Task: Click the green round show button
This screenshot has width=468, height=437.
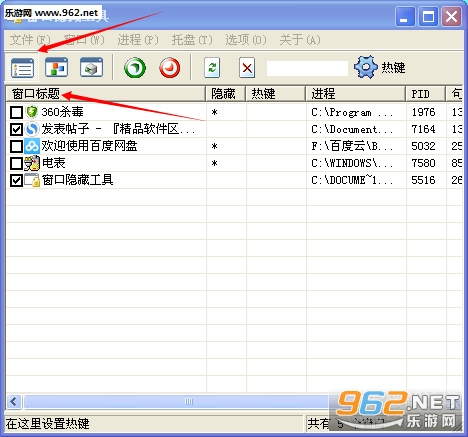Action: point(135,68)
